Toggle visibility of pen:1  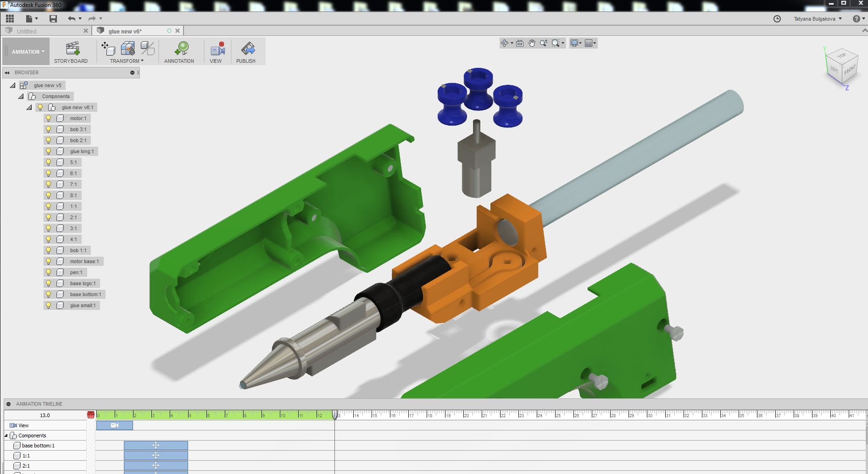tap(48, 272)
